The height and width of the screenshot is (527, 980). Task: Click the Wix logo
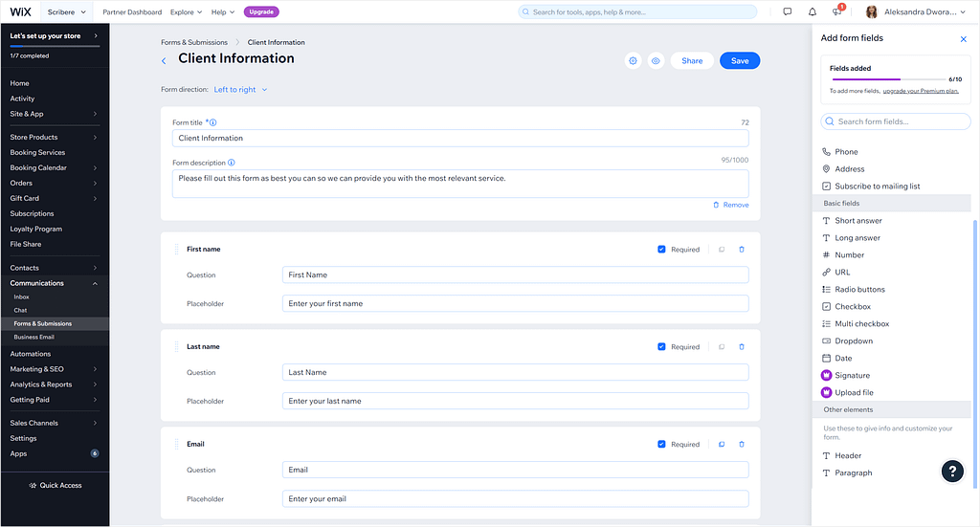tap(21, 11)
